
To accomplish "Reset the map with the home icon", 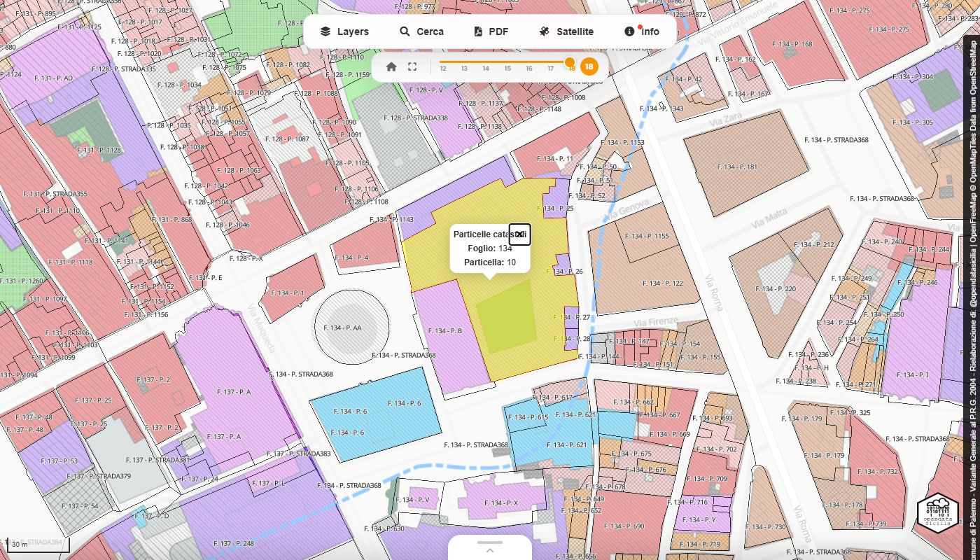I will pyautogui.click(x=391, y=66).
